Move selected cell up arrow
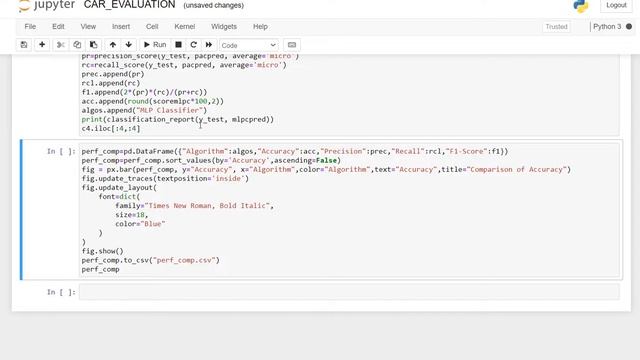This screenshot has height=360, width=640. click(x=113, y=45)
